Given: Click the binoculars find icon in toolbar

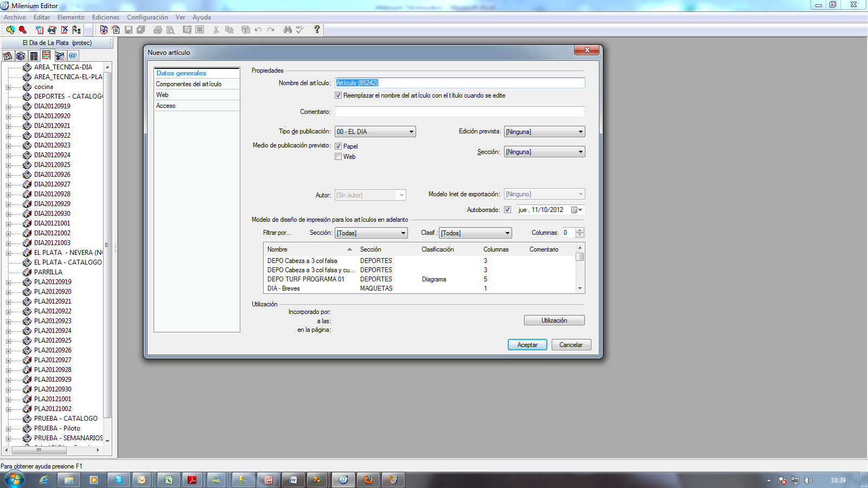Looking at the screenshot, I should (x=288, y=30).
